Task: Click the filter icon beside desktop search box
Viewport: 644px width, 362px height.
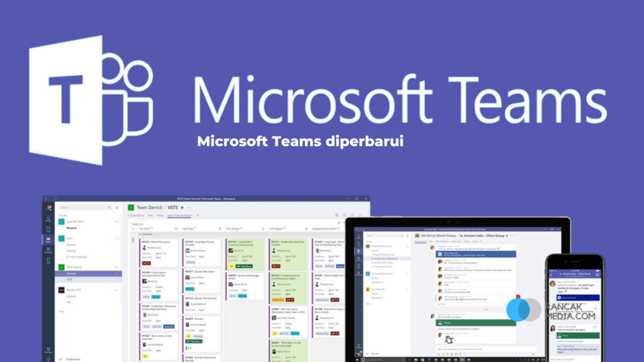Action: (x=117, y=207)
